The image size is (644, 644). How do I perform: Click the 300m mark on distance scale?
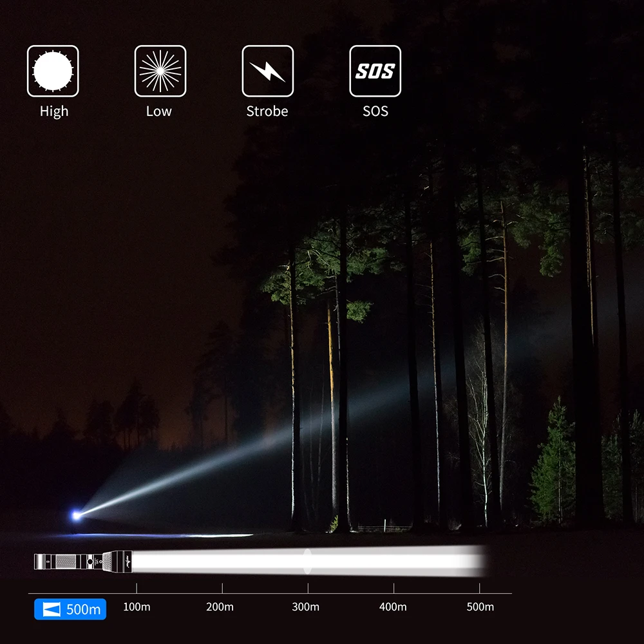click(x=305, y=607)
